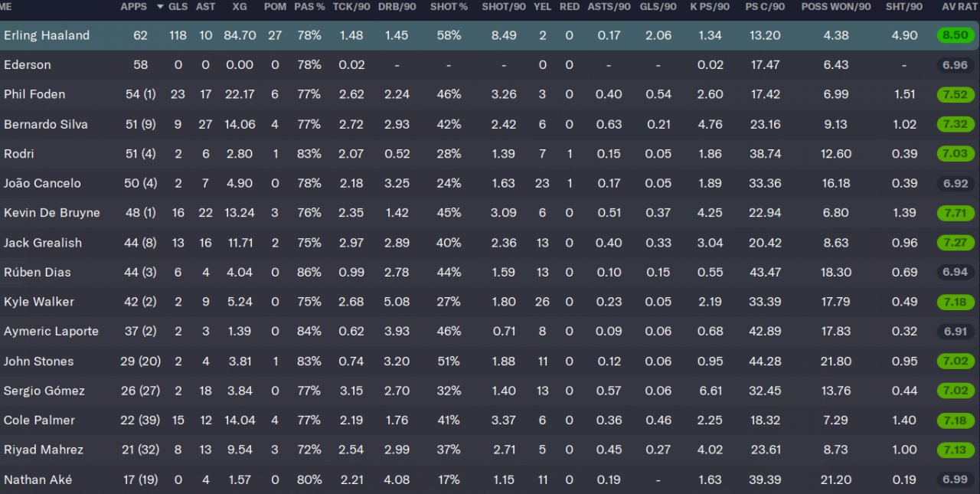
Task: Sort by the GLS column header
Action: 178,7
